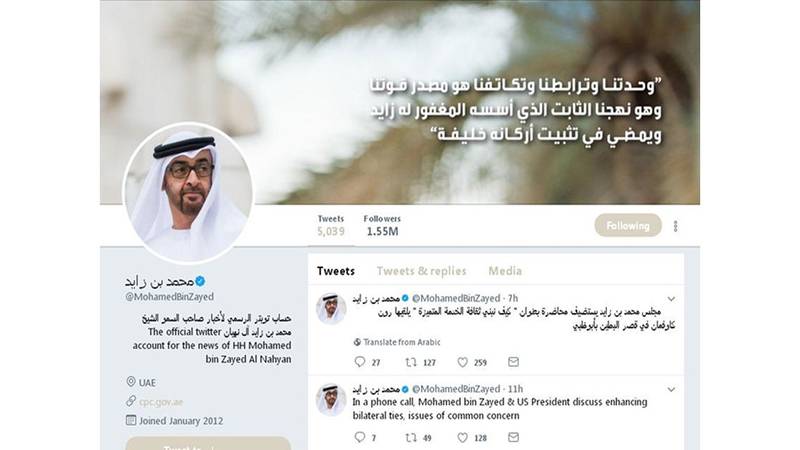Open the large profile photo
The image size is (800, 450).
tap(188, 193)
